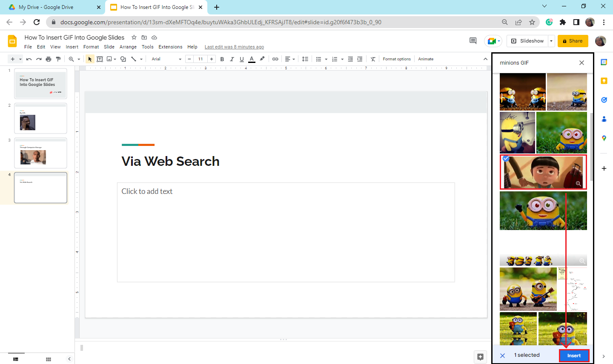
Task: Click Increase indent icon
Action: (x=360, y=59)
